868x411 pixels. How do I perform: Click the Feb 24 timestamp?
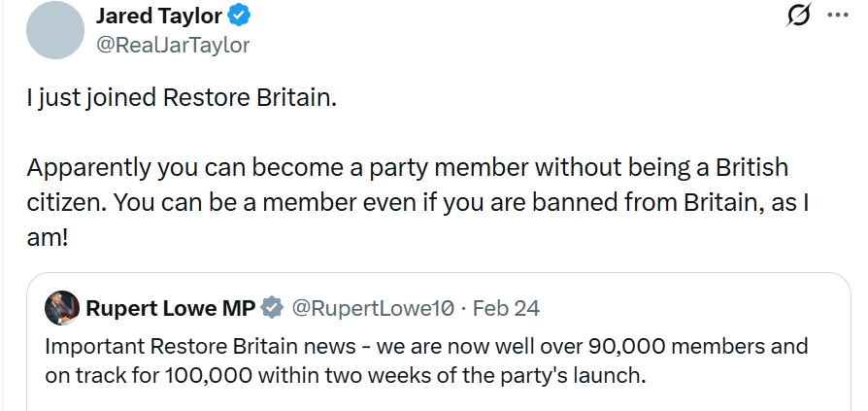pyautogui.click(x=506, y=309)
